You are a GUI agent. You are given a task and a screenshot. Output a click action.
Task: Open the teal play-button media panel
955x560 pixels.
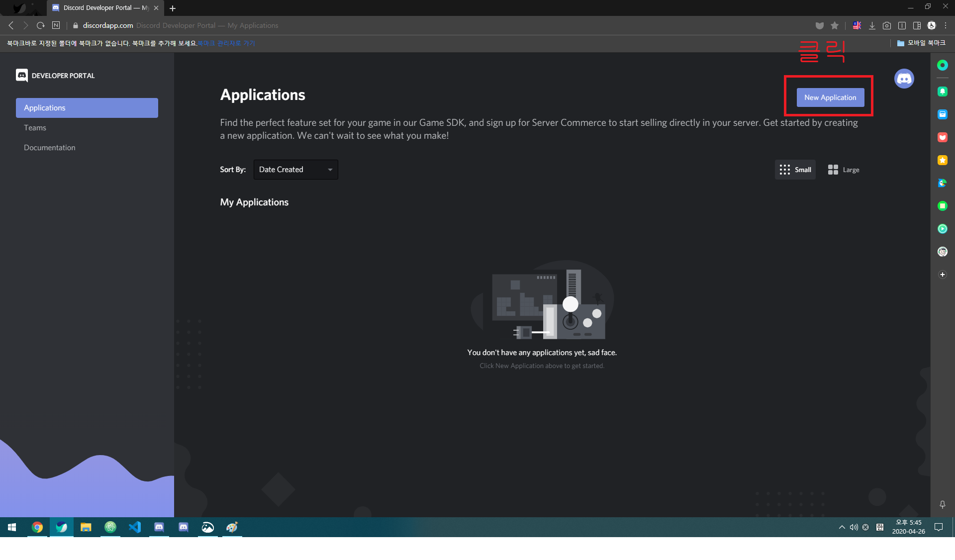pos(943,229)
